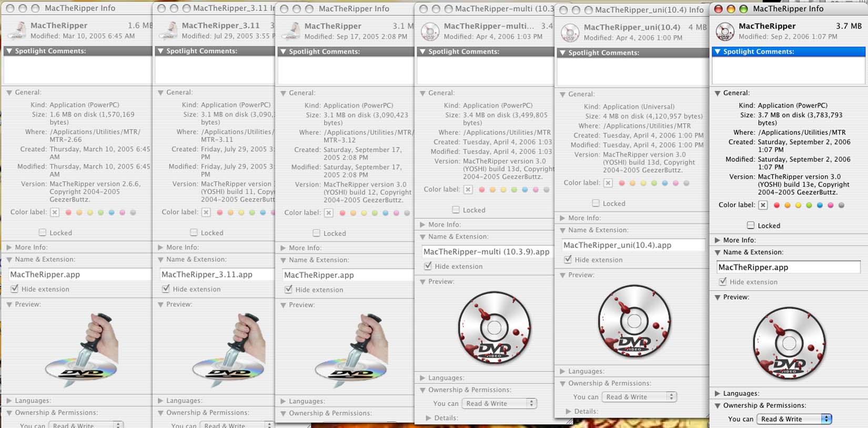
Task: Clear color label with X in the 3.7 MB MacTheRipper window
Action: pos(763,205)
